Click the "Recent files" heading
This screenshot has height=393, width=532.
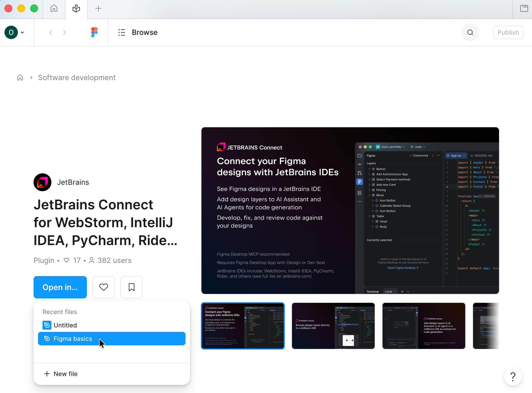point(60,312)
